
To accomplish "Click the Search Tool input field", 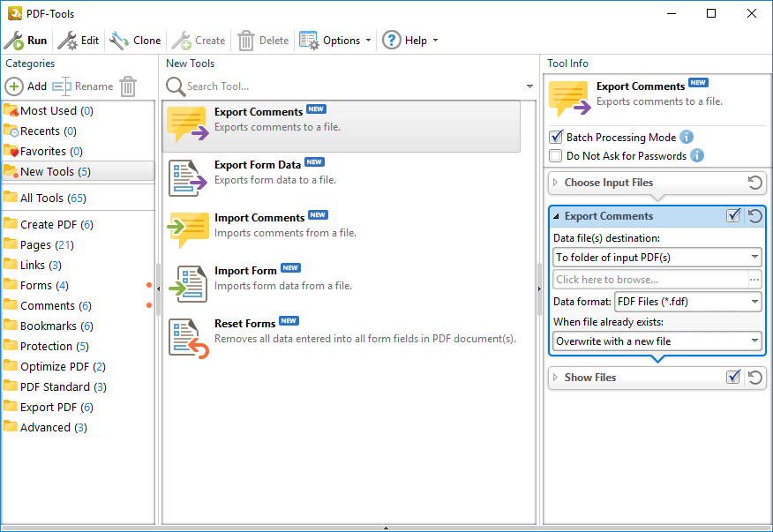I will click(353, 86).
